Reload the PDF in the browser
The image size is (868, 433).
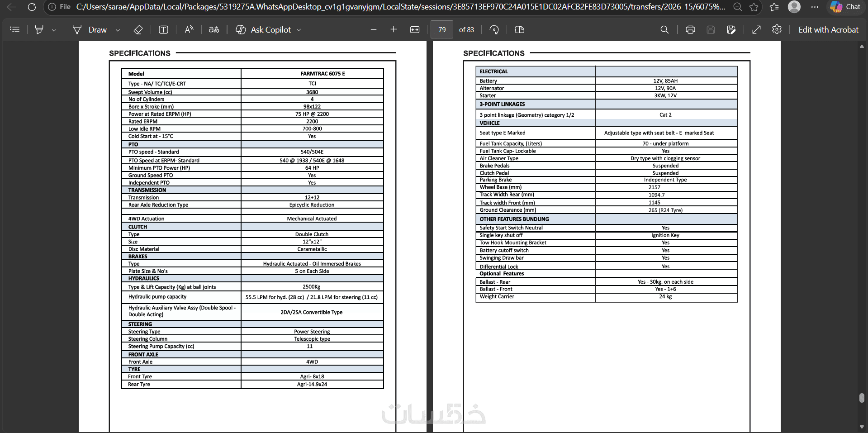click(32, 7)
